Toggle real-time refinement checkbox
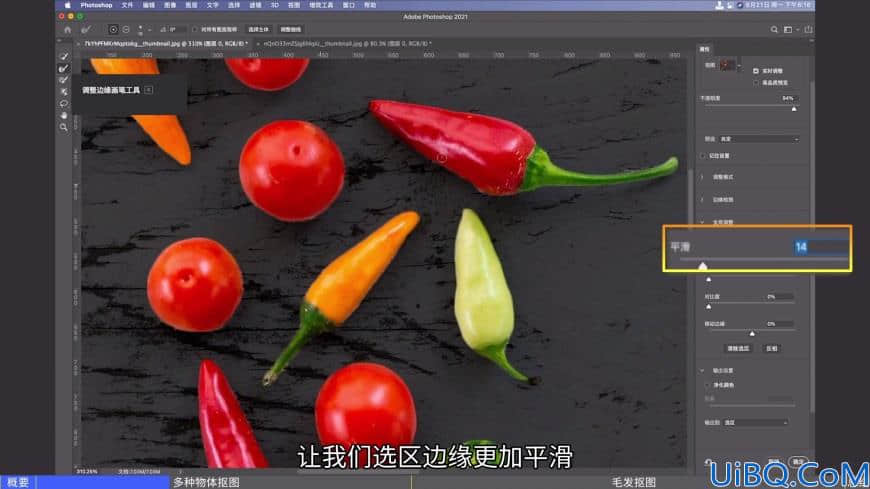Viewport: 870px width, 489px height. click(x=756, y=71)
